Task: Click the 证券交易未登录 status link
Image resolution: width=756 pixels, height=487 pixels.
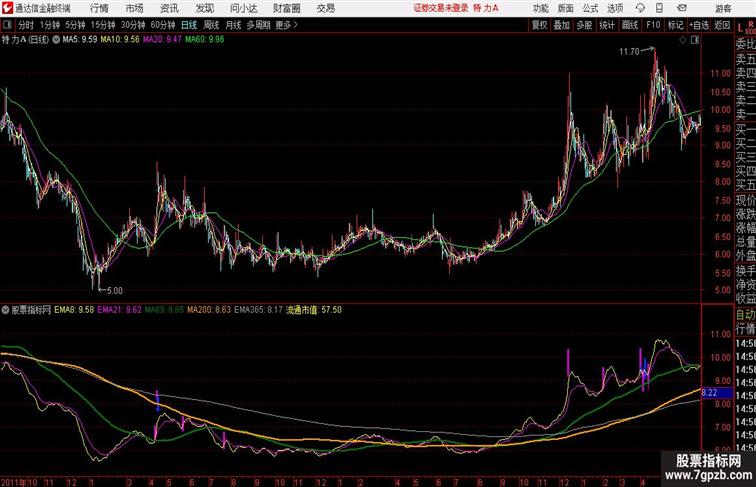Action: click(441, 8)
